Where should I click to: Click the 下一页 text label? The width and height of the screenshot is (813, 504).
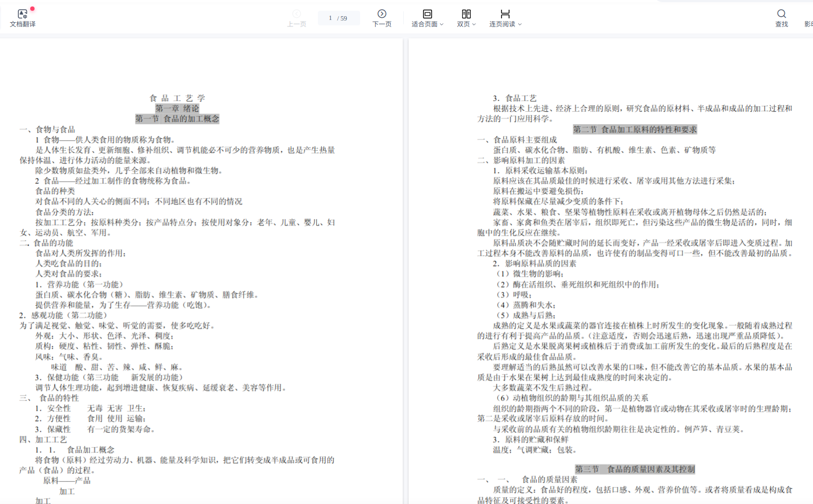pos(382,24)
